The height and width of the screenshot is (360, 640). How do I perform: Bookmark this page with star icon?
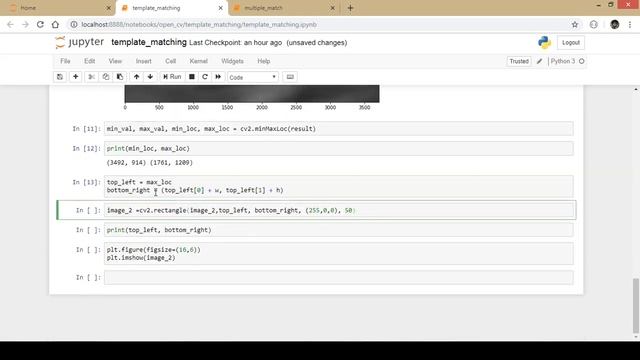[x=575, y=24]
